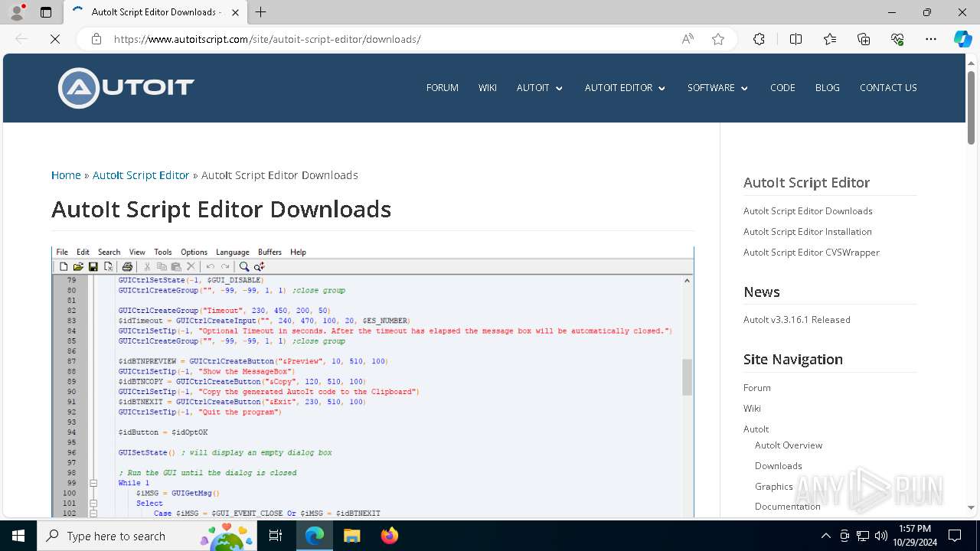
Task: Open AutoIt Script Editor CVSWrapper link
Action: pyautogui.click(x=812, y=253)
